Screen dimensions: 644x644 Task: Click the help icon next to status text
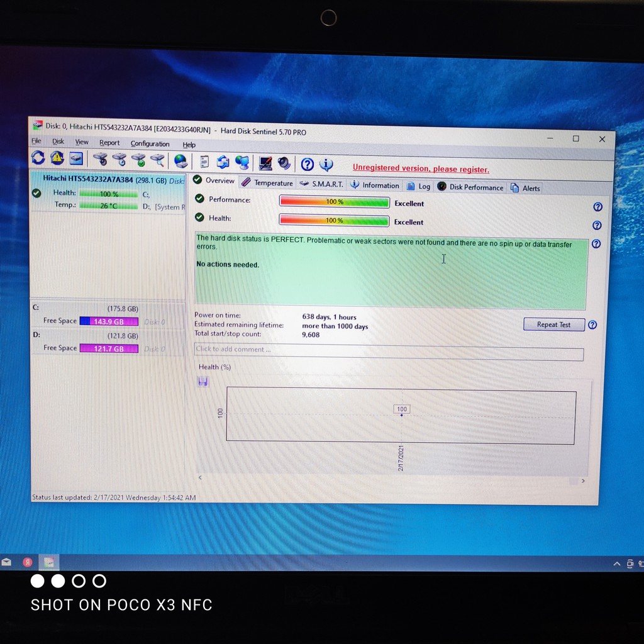coord(596,243)
